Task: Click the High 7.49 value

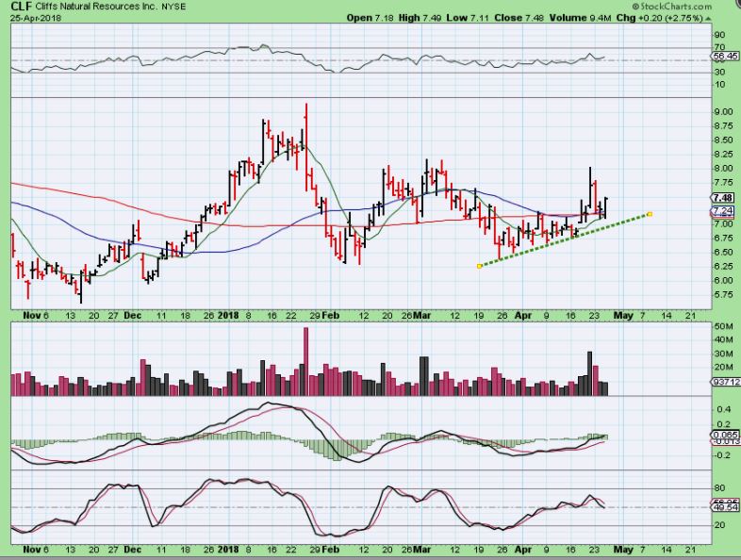Action: (x=420, y=18)
